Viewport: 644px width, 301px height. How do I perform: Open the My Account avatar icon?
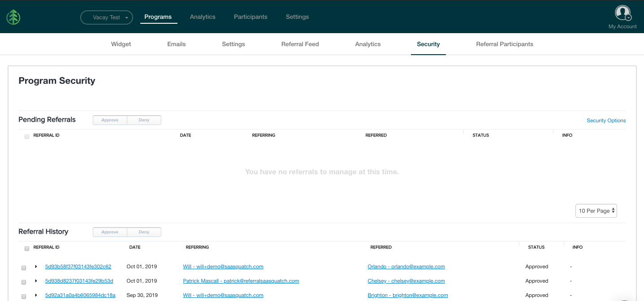[x=622, y=13]
